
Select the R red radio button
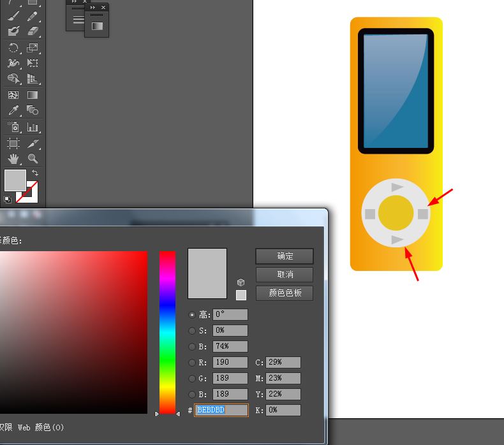tap(192, 363)
